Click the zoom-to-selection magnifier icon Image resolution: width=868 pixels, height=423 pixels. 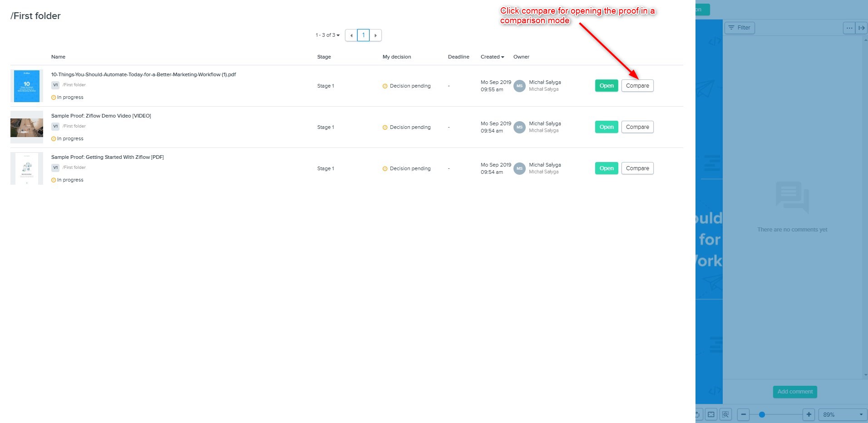pos(725,414)
